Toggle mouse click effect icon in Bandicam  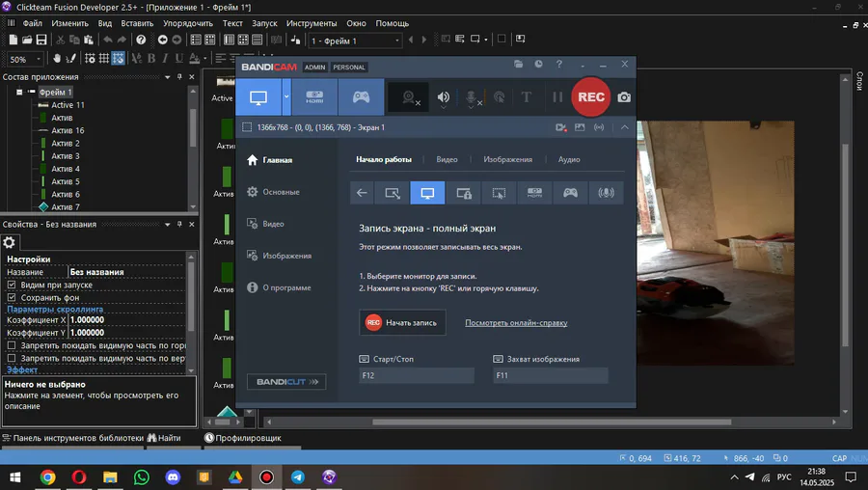(x=500, y=97)
